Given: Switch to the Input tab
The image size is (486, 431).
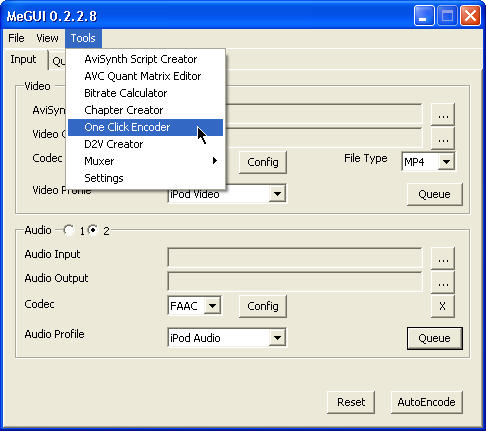Looking at the screenshot, I should tap(23, 59).
